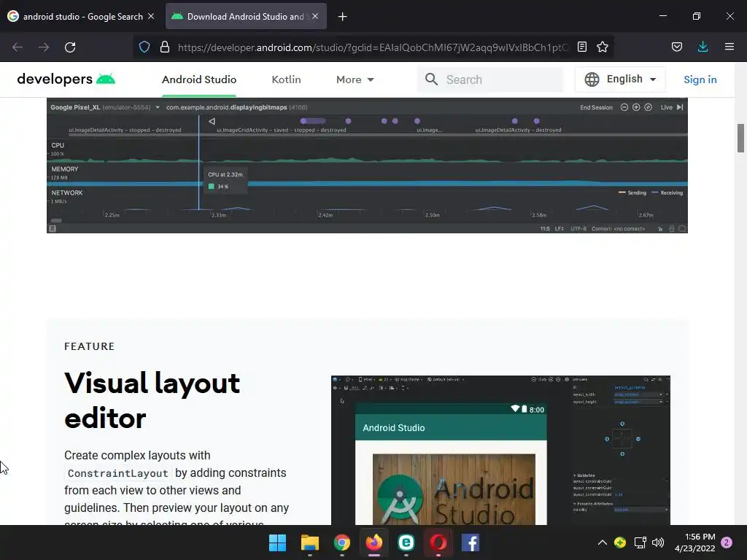This screenshot has width=747, height=560.
Task: Open the tracking protection shield icon
Action: [144, 47]
